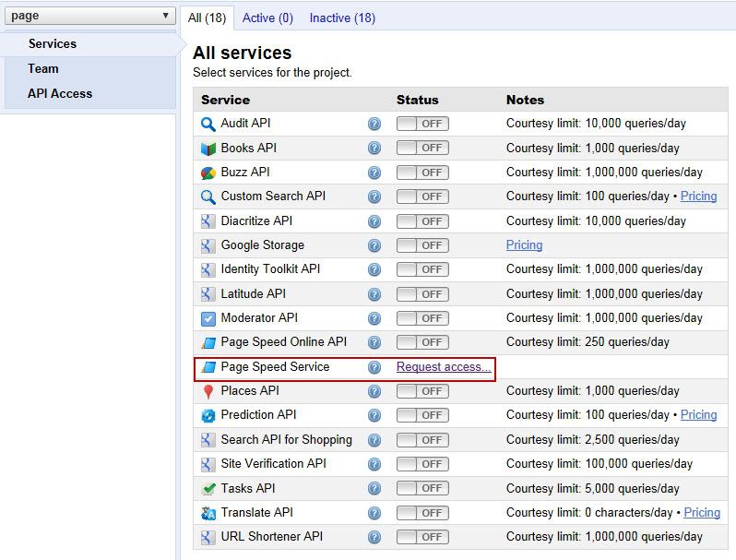Open Services in the sidebar
The image size is (736, 560).
[x=53, y=43]
